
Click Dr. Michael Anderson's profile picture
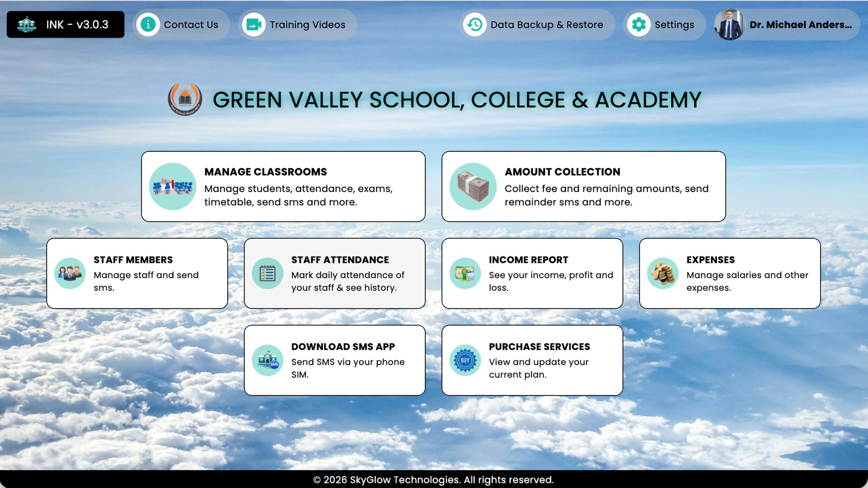point(729,24)
